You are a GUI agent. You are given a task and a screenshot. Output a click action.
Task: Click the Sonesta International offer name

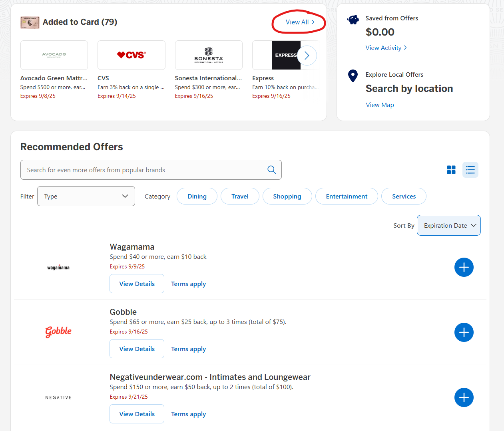click(x=208, y=78)
